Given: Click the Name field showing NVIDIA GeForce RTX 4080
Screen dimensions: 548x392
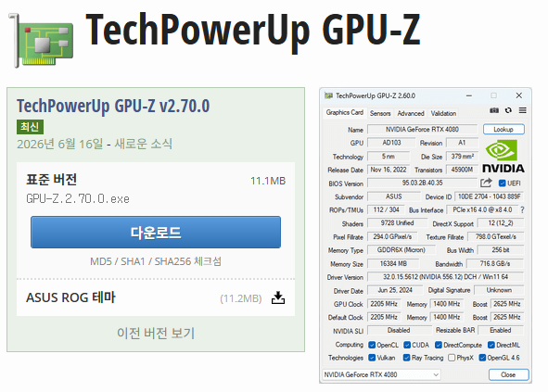Looking at the screenshot, I should tap(422, 129).
